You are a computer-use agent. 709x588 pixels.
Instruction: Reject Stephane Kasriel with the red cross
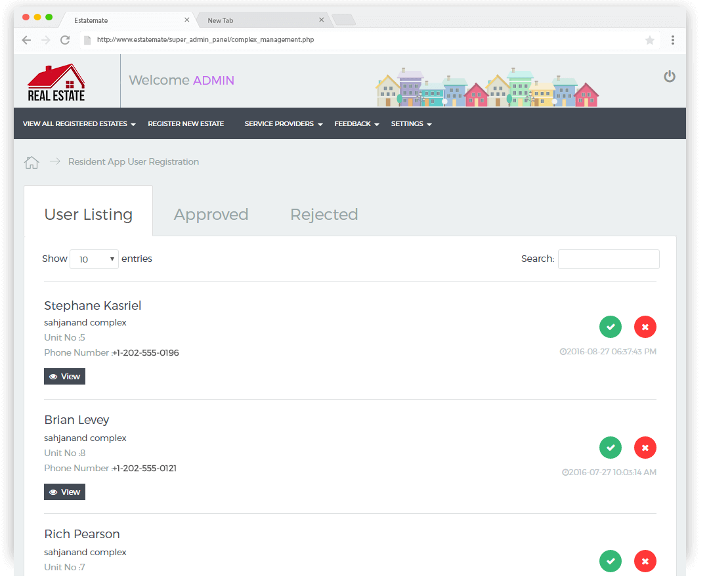pos(645,326)
